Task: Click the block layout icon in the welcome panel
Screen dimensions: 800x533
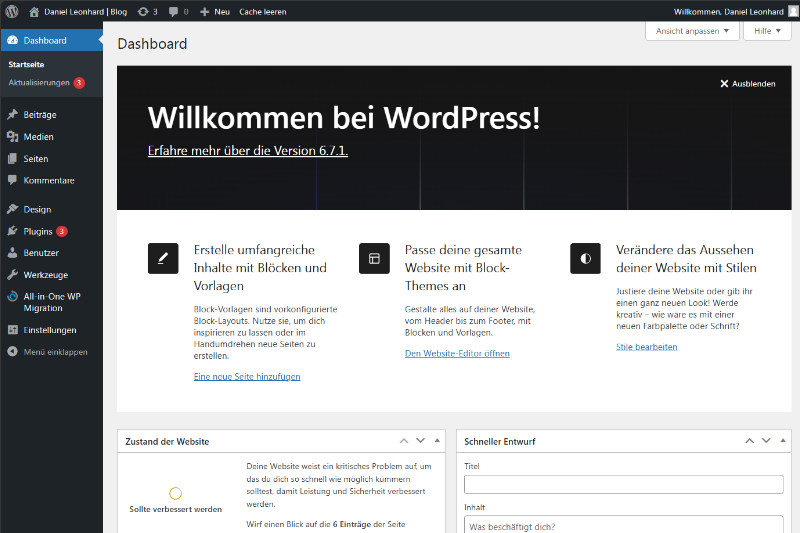Action: click(374, 259)
